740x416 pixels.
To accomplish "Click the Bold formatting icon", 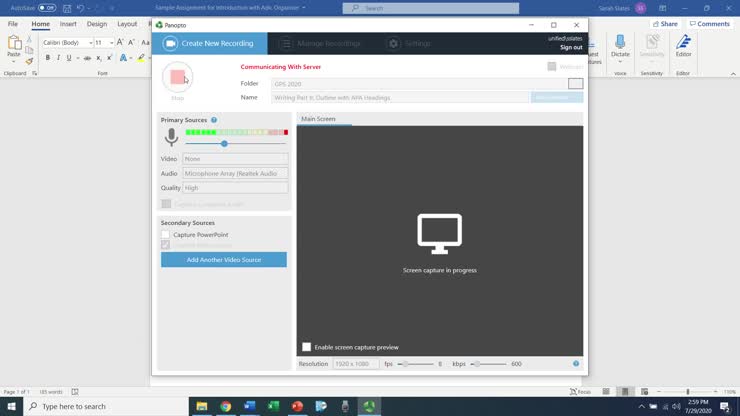I will [x=46, y=58].
